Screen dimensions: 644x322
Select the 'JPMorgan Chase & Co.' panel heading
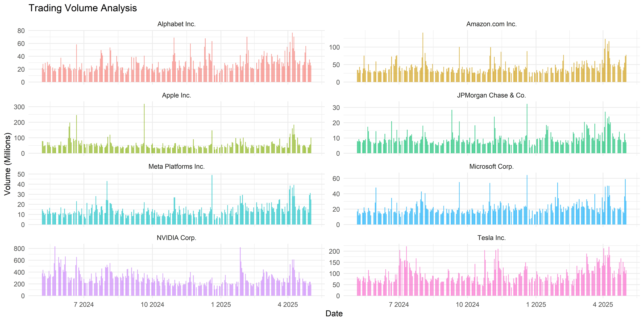click(491, 95)
